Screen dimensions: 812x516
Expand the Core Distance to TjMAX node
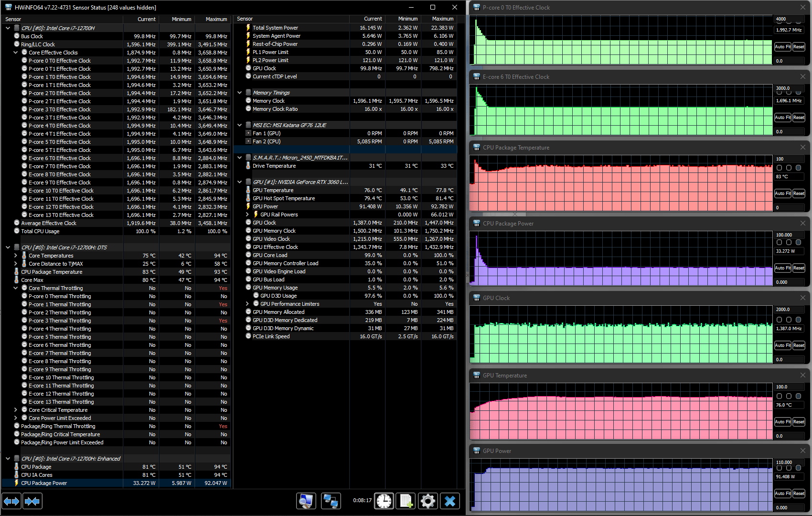pyautogui.click(x=16, y=264)
